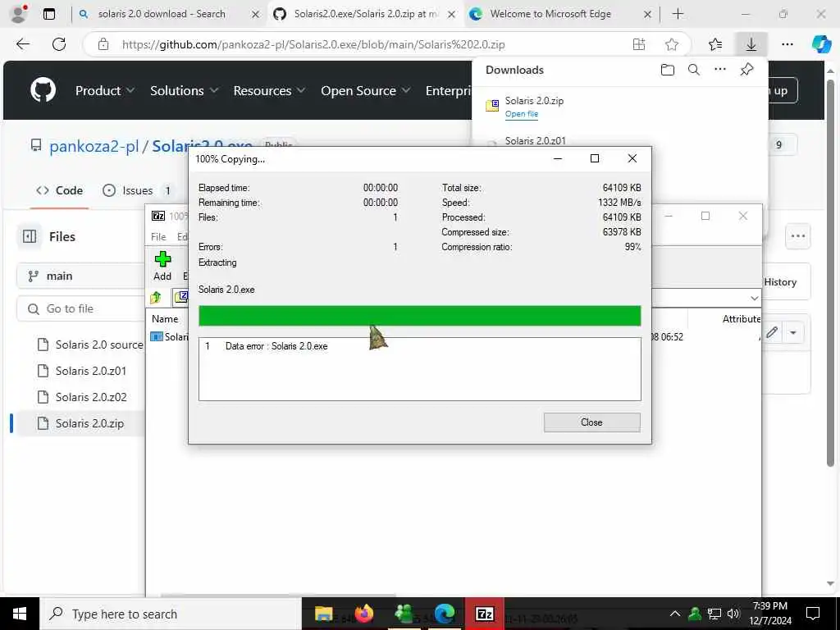
Task: Toggle the Downloads toolbar button
Action: [x=751, y=44]
